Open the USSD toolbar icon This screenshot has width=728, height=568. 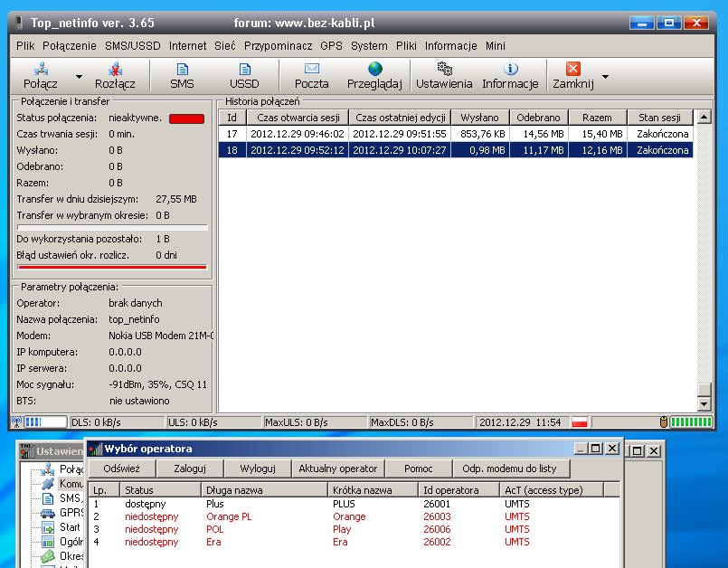coord(244,69)
